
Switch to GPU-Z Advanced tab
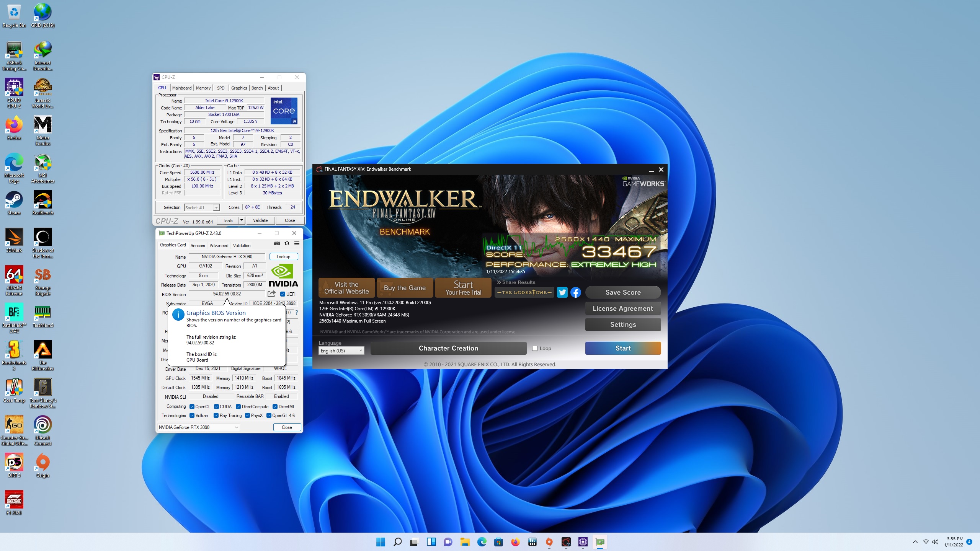tap(219, 246)
